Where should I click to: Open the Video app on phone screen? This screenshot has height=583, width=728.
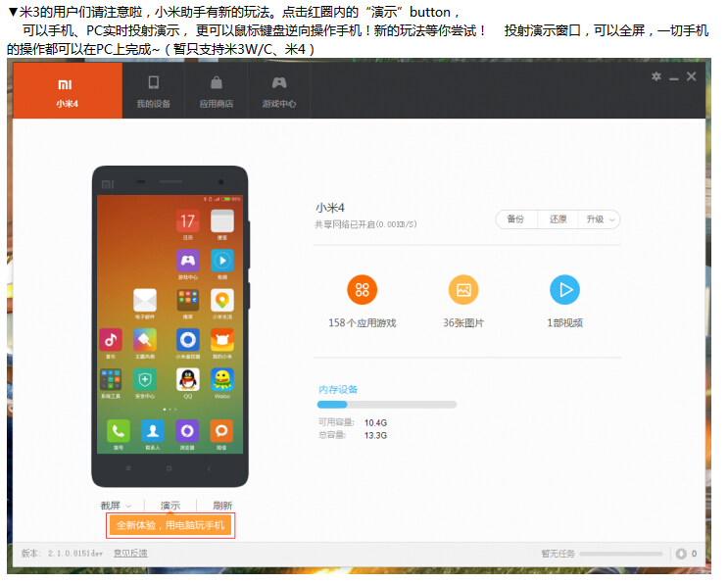click(x=222, y=261)
